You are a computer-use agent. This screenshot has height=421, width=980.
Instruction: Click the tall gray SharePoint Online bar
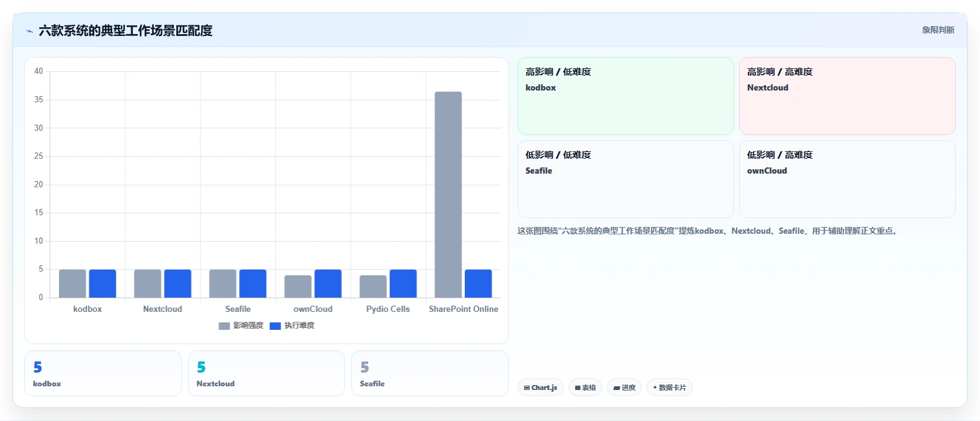[x=448, y=195]
